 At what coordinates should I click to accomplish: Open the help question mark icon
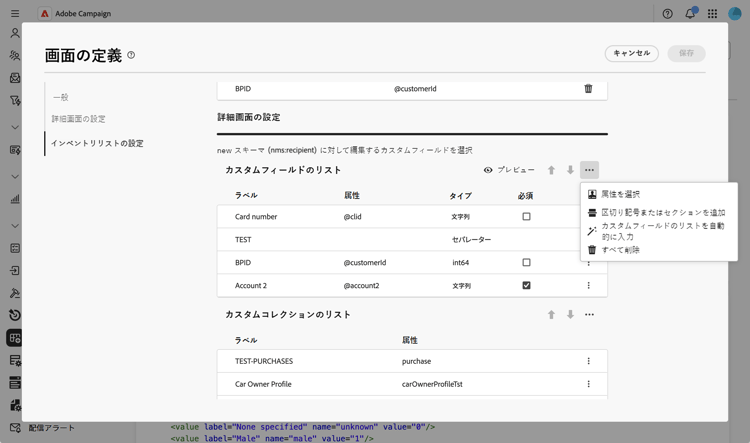pyautogui.click(x=667, y=14)
